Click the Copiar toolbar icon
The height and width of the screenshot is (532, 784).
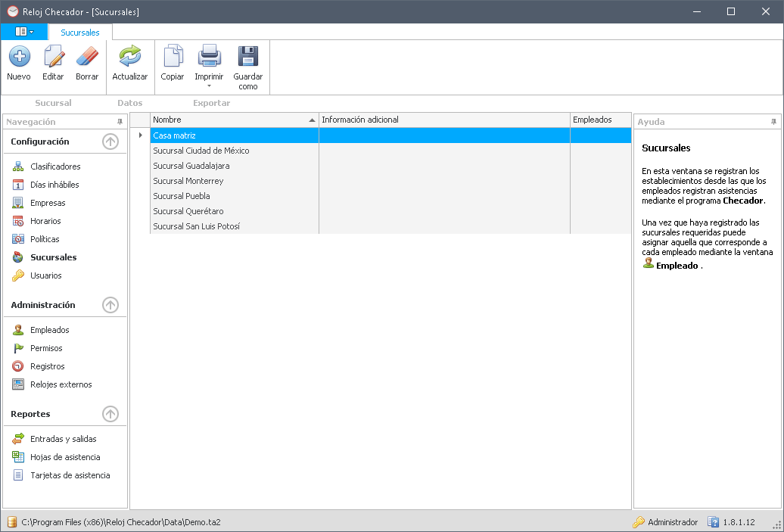click(173, 57)
